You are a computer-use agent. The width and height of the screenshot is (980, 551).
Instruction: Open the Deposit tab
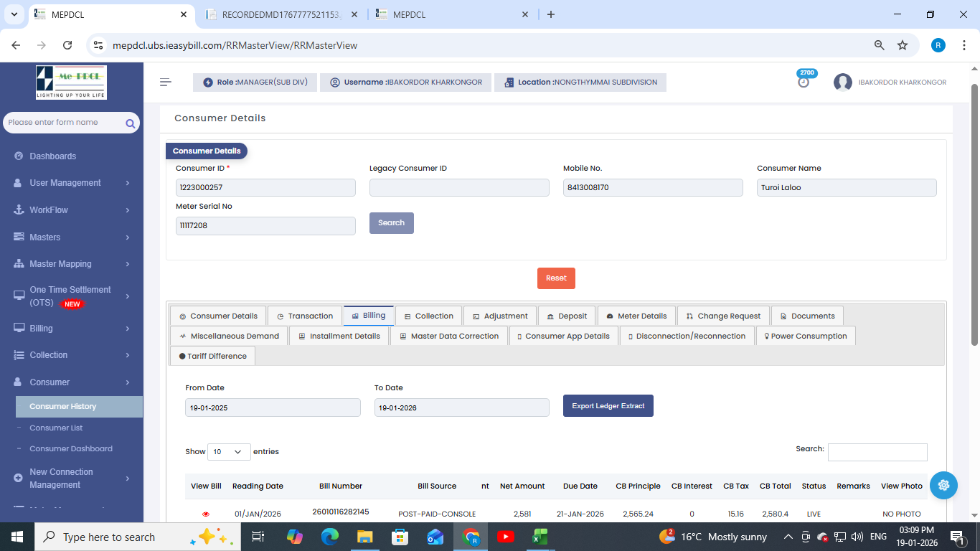point(567,316)
